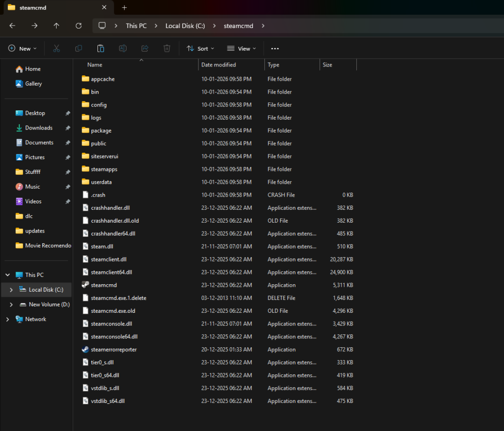Click the Cut scissors icon in toolbar
Viewport: 504px width, 431px height.
click(x=56, y=48)
